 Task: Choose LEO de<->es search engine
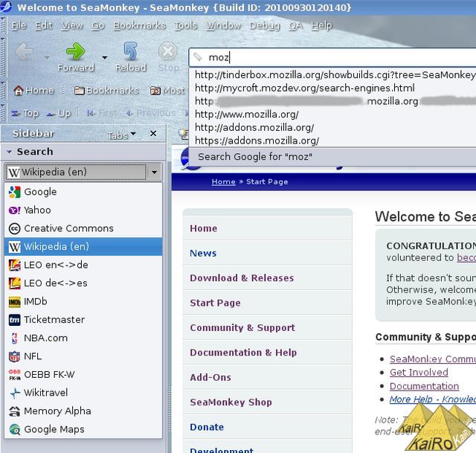(x=83, y=283)
